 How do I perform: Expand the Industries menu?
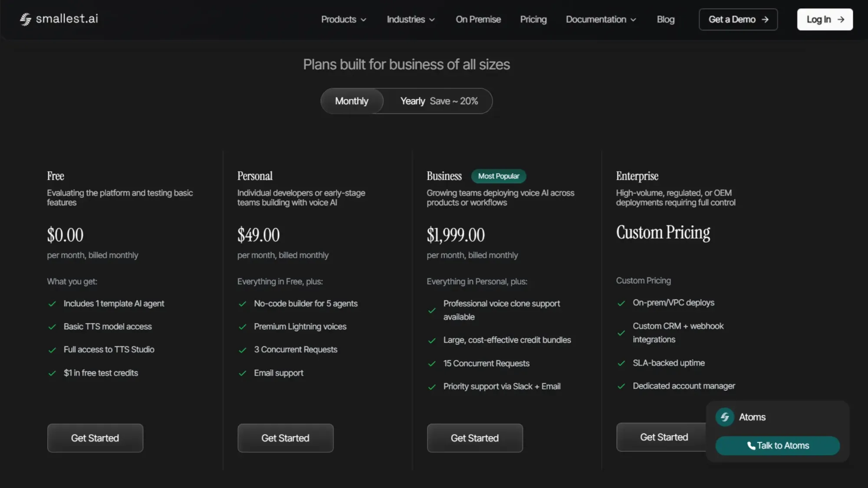410,20
